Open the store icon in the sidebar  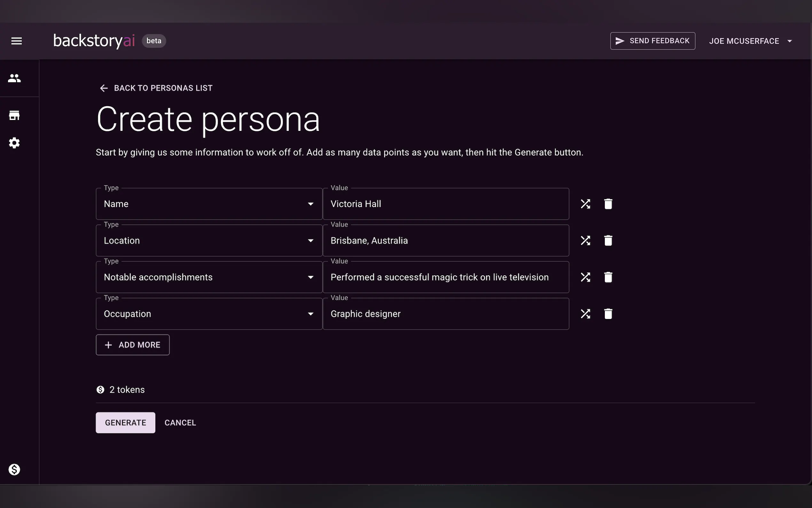click(x=14, y=115)
